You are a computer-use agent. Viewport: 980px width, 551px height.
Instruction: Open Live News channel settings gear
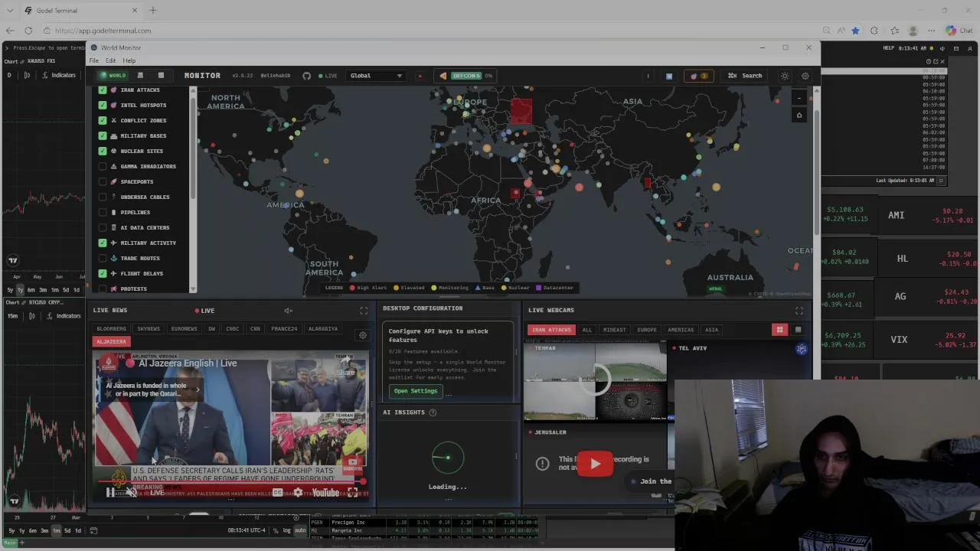pos(363,335)
